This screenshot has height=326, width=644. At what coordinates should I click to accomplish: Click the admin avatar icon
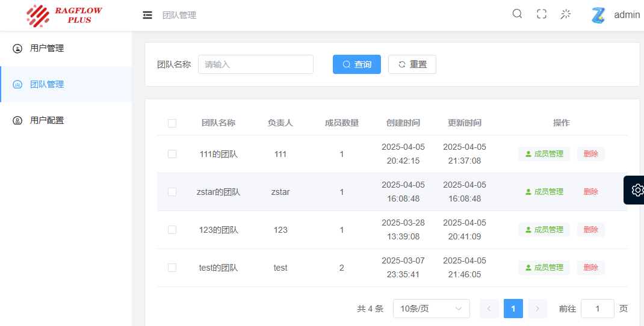(598, 15)
